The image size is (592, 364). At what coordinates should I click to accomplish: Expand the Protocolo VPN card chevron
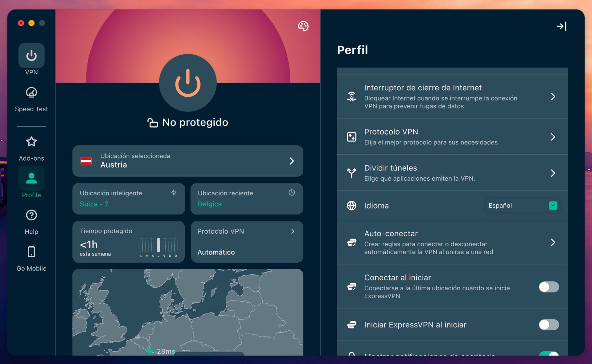(x=293, y=231)
